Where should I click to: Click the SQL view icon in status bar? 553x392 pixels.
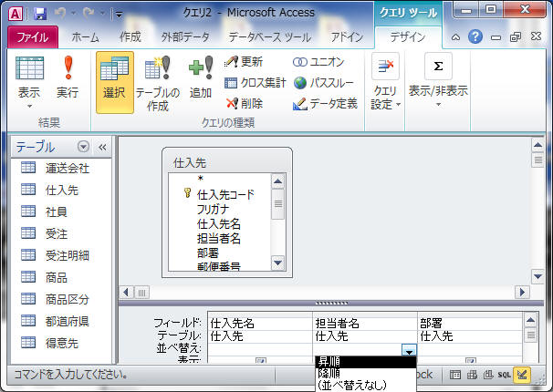pyautogui.click(x=504, y=375)
